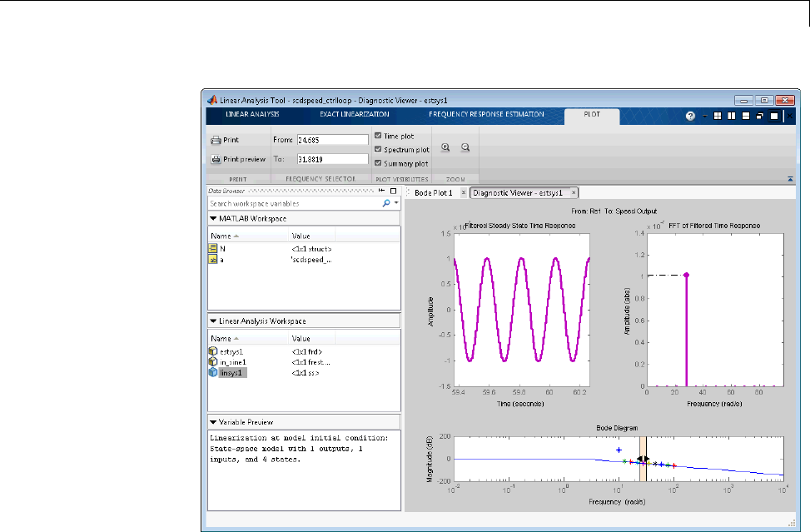Screen dimensions: 810x532
Task: Click the Zoom out magnifier icon
Action: coord(465,147)
